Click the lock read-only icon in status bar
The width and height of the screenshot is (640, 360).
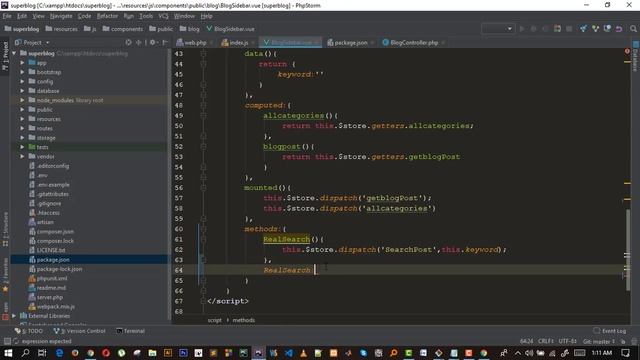click(x=623, y=341)
